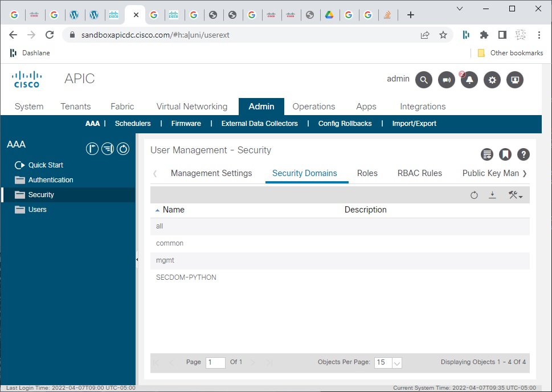This screenshot has height=392, width=552.
Task: Go back in the browser
Action: click(x=13, y=35)
